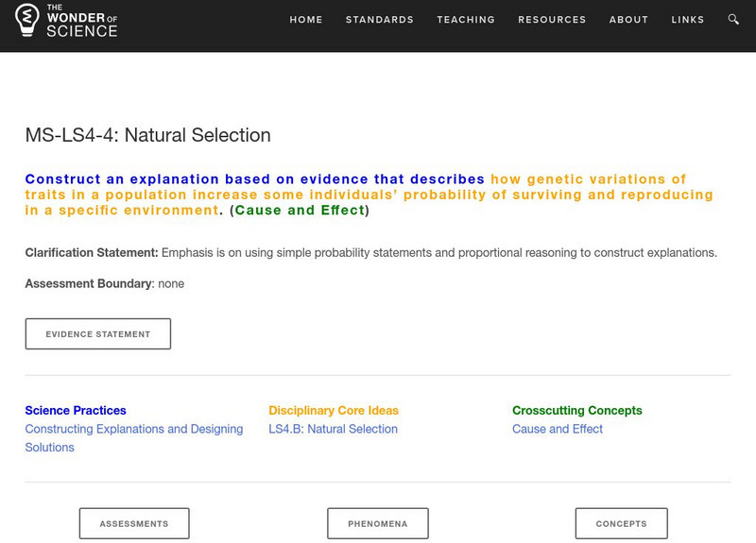Open the LS4.B: Natural Selection link
Viewport: 756px width, 543px height.
[x=333, y=429]
